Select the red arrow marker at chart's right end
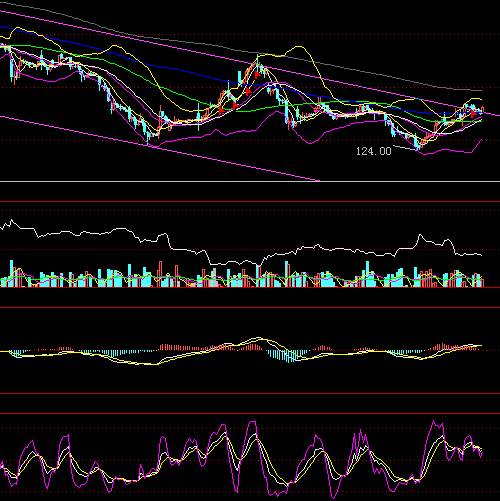500x501 pixels. pos(474,114)
